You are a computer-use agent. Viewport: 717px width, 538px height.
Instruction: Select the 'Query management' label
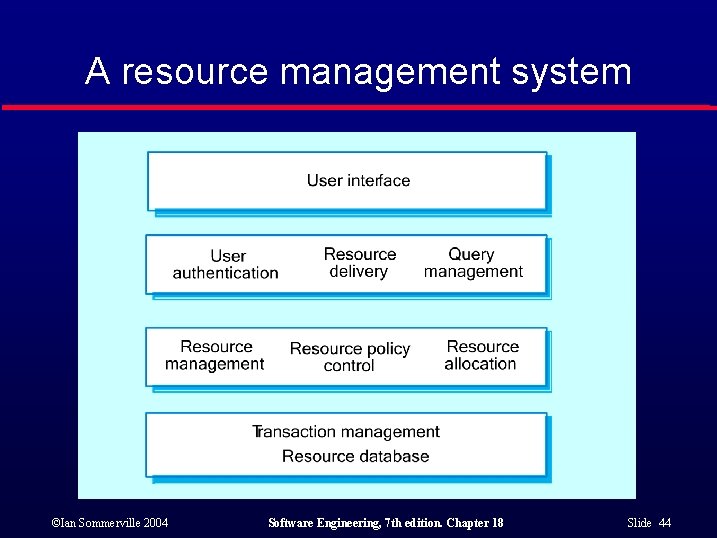pos(473,263)
